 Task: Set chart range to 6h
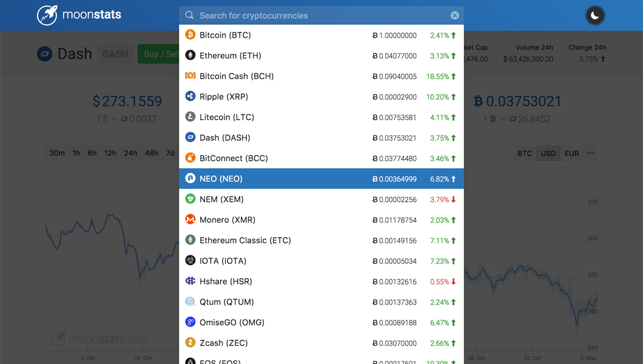click(92, 153)
